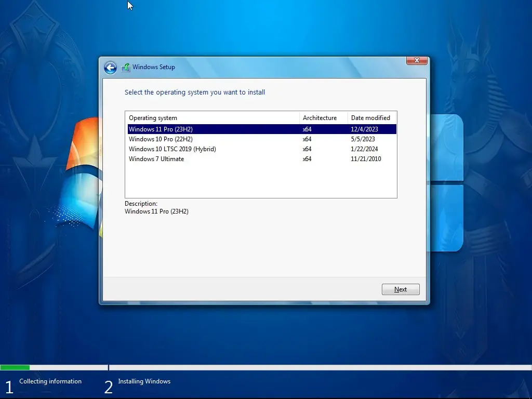The height and width of the screenshot is (399, 532).
Task: Select Windows 10 Pro (22H2)
Action: click(161, 139)
